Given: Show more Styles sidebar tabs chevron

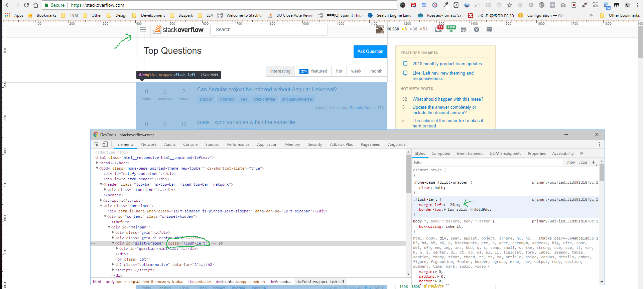Looking at the screenshot, I should (582, 153).
